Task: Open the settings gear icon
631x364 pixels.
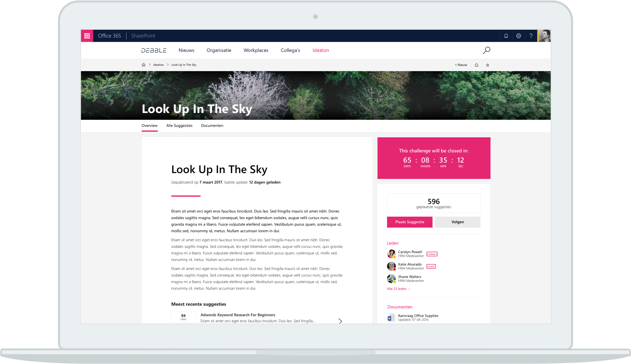Action: tap(518, 36)
